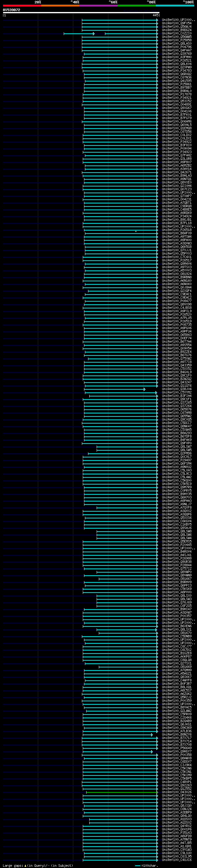Open hit UniRef100_C0Z2I0

pyautogui.click(x=176, y=33)
